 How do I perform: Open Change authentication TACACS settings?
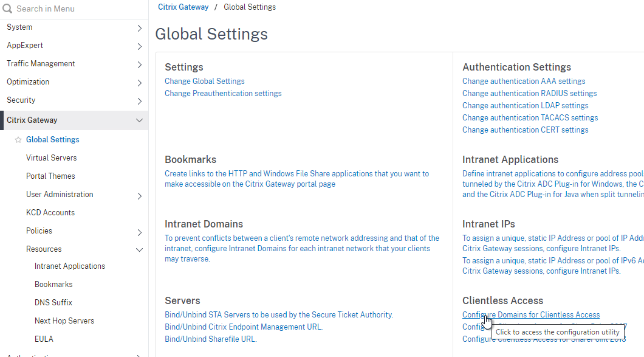click(x=530, y=117)
